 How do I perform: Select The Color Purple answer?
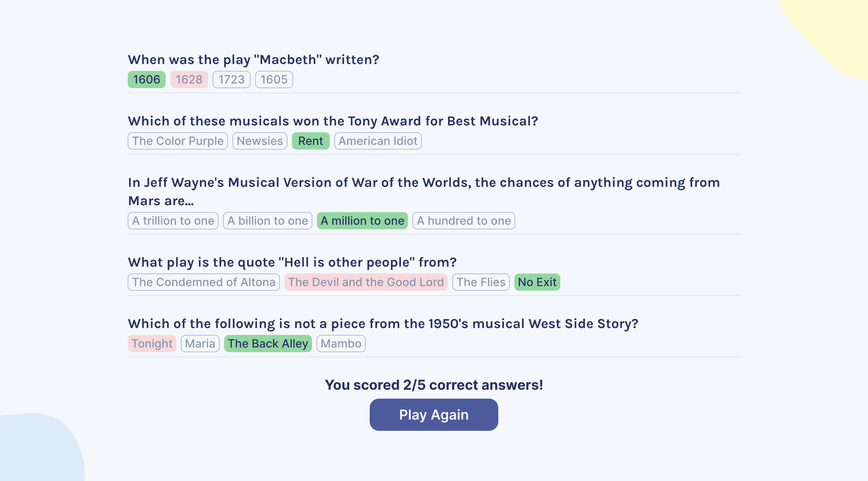pyautogui.click(x=178, y=141)
